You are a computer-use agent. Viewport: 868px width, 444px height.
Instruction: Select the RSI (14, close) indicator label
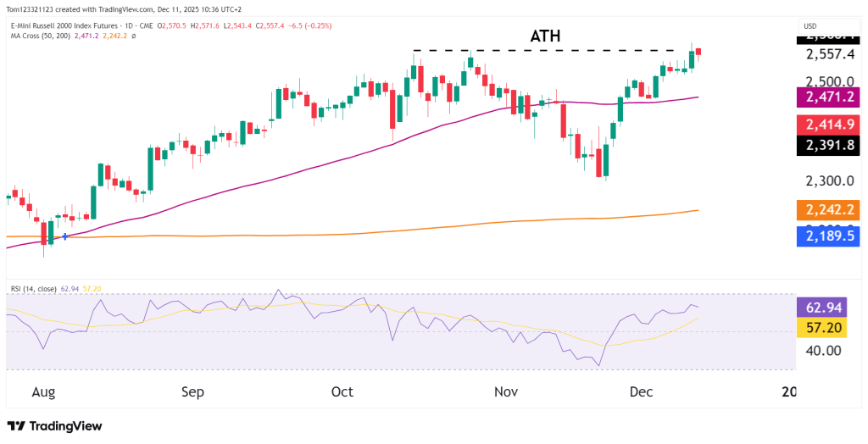(33, 289)
